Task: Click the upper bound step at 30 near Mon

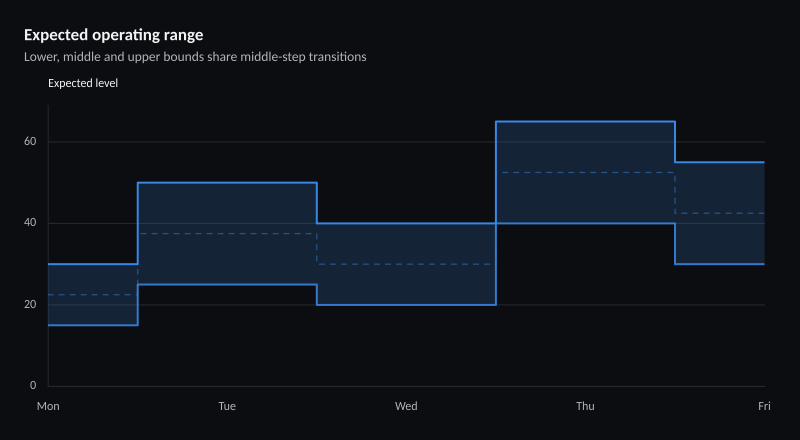Action: click(x=93, y=264)
